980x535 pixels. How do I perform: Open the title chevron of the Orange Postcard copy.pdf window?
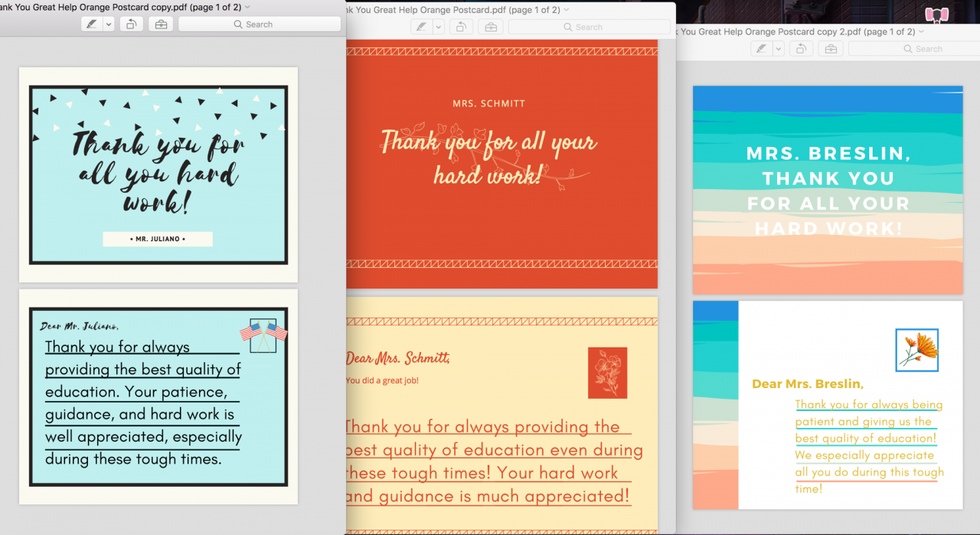[x=247, y=8]
